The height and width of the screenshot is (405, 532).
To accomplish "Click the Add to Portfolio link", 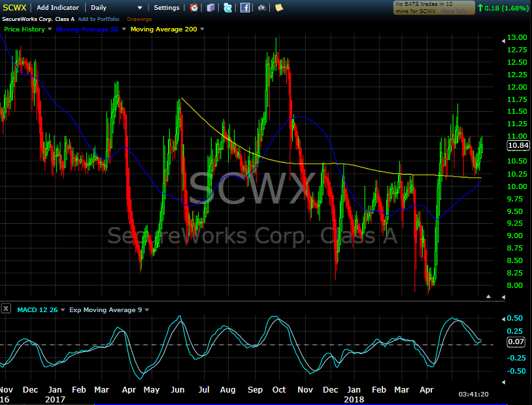I will pyautogui.click(x=99, y=19).
